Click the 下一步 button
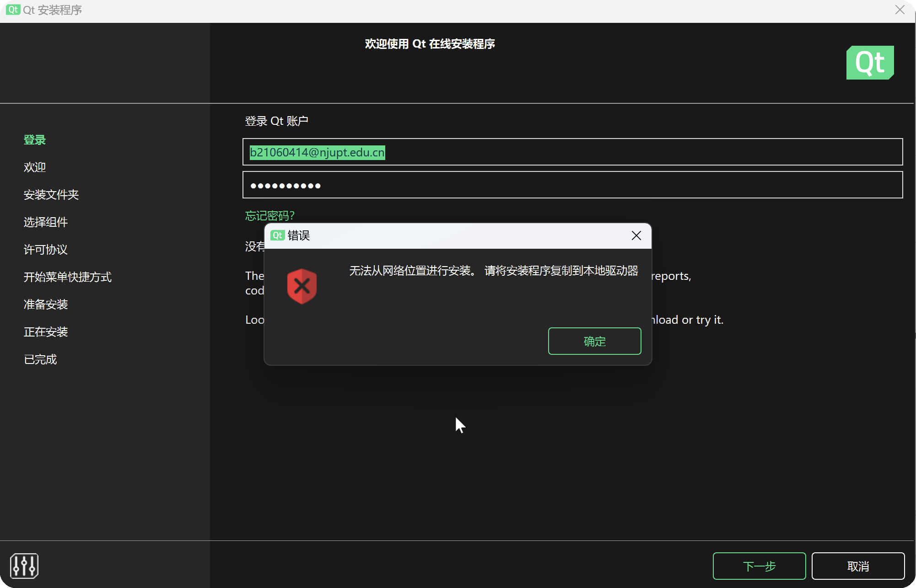This screenshot has height=588, width=916. (759, 566)
